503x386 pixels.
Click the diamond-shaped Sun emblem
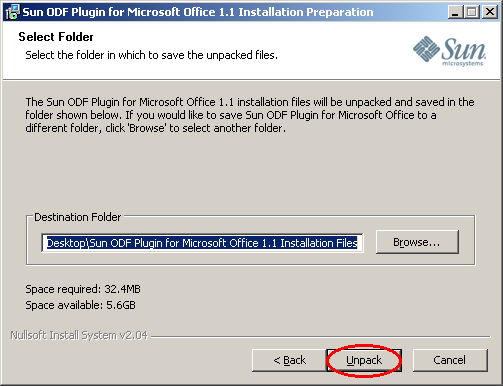tap(426, 49)
